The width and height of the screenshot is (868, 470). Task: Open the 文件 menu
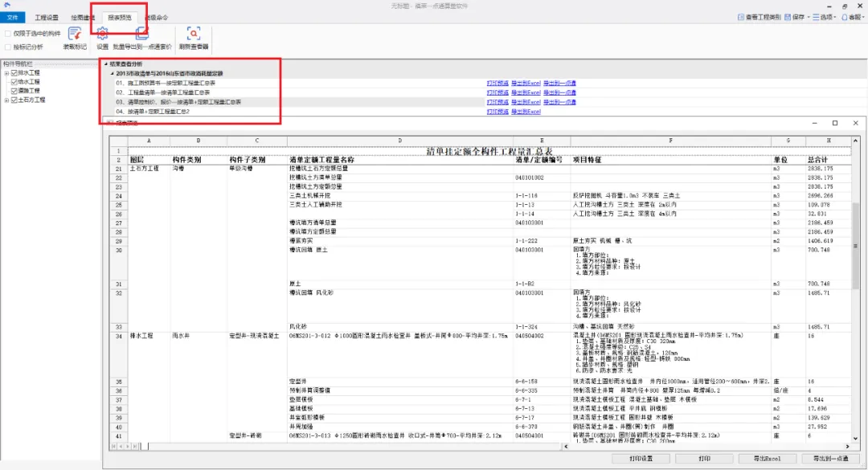[13, 17]
